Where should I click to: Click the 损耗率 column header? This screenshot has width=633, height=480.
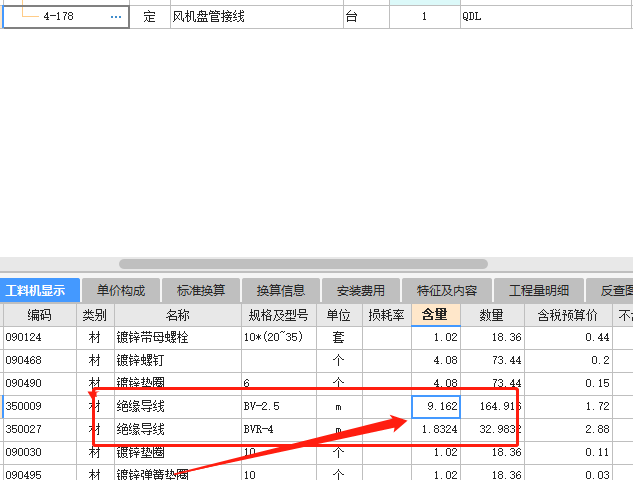click(x=386, y=315)
